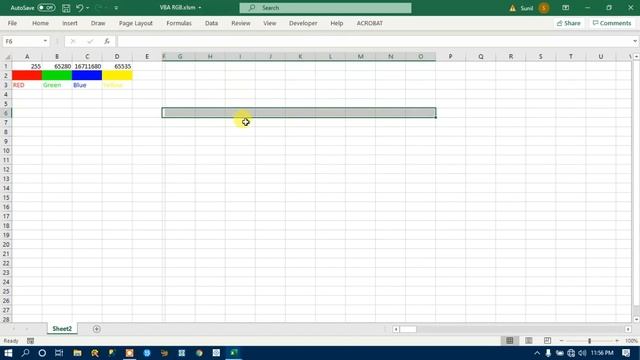Click the vertical scrollbar down arrow

(x=636, y=320)
